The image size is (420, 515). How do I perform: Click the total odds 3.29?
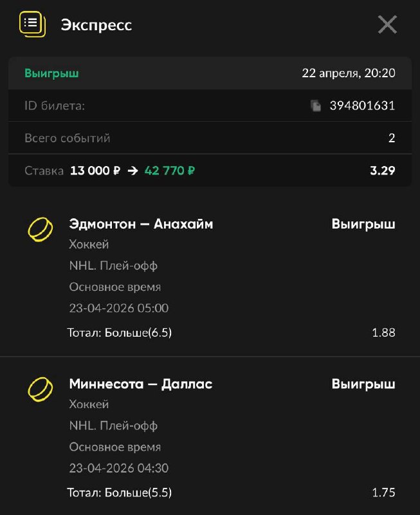coord(382,171)
